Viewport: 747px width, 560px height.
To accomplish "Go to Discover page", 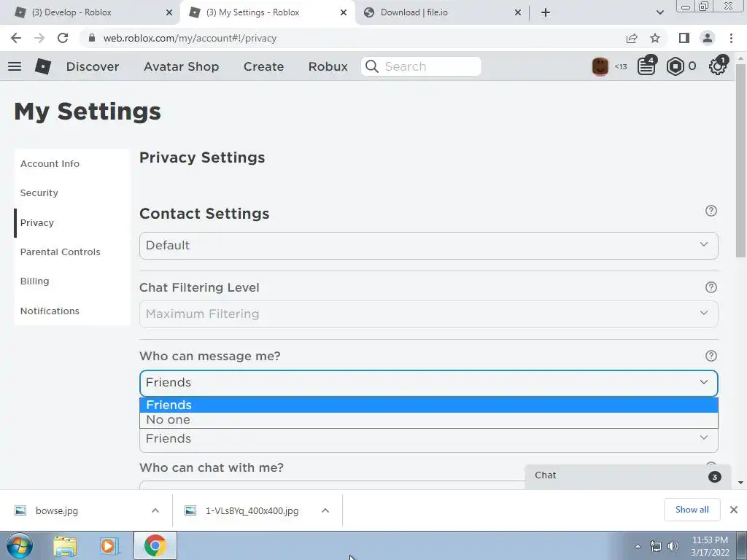I will [93, 66].
